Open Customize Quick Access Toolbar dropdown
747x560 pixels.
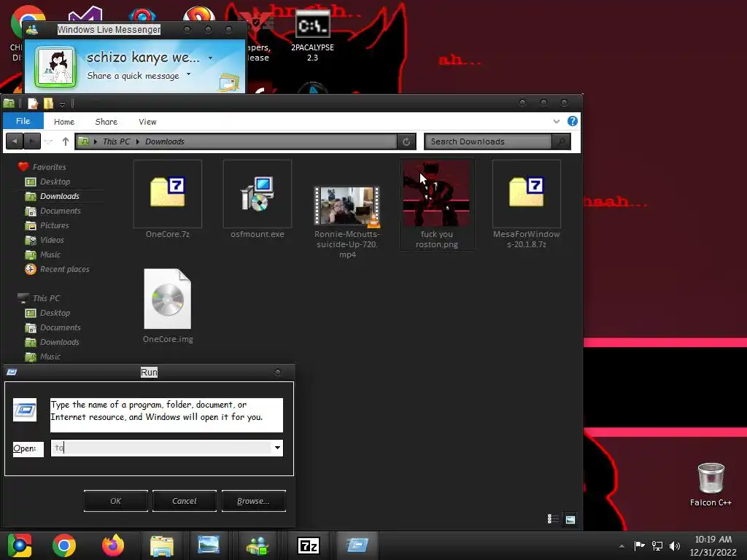click(62, 104)
